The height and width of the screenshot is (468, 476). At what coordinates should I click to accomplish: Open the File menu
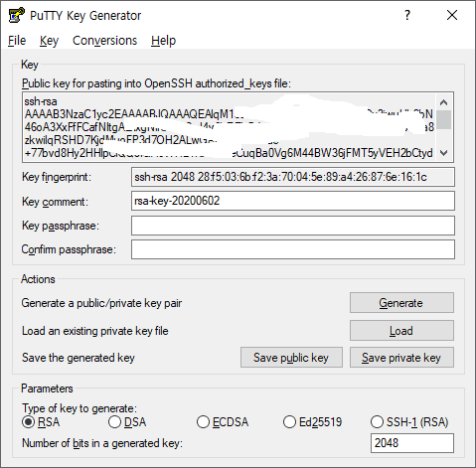[x=17, y=41]
